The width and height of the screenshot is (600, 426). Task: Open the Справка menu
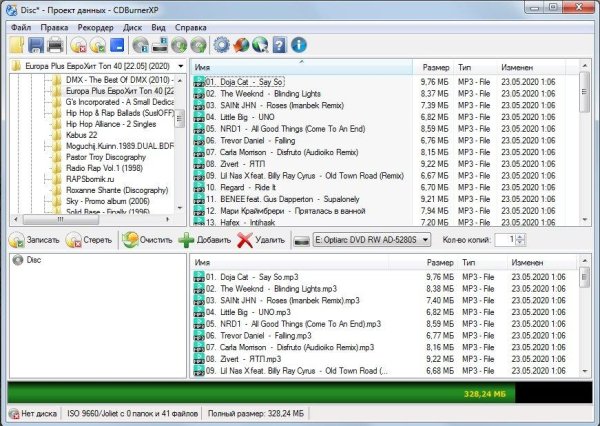tap(191, 28)
